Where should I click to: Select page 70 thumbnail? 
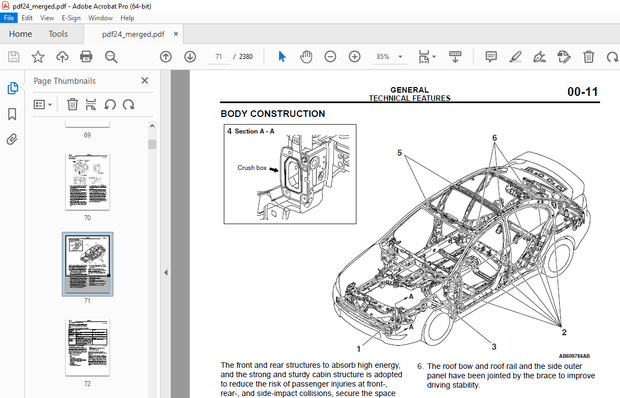pos(87,181)
